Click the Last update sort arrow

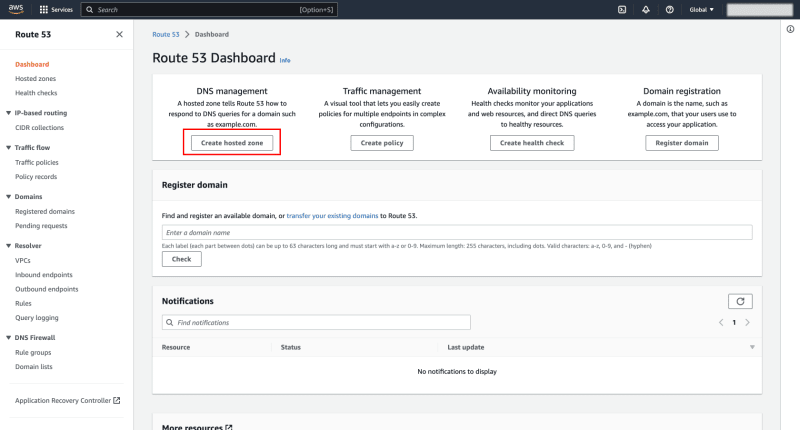point(752,347)
